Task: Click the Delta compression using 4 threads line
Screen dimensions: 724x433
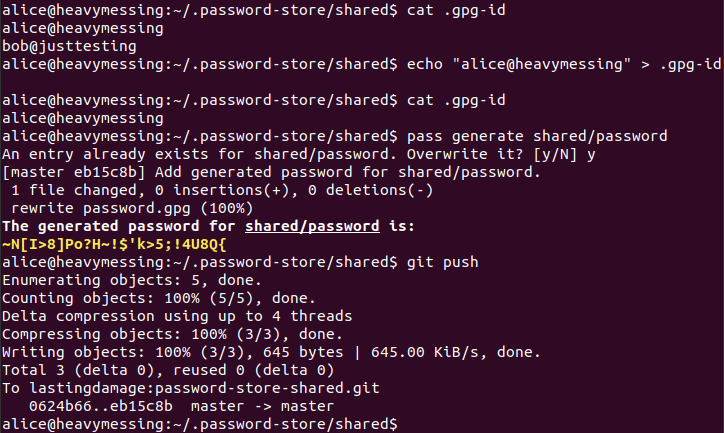Action: 177,316
